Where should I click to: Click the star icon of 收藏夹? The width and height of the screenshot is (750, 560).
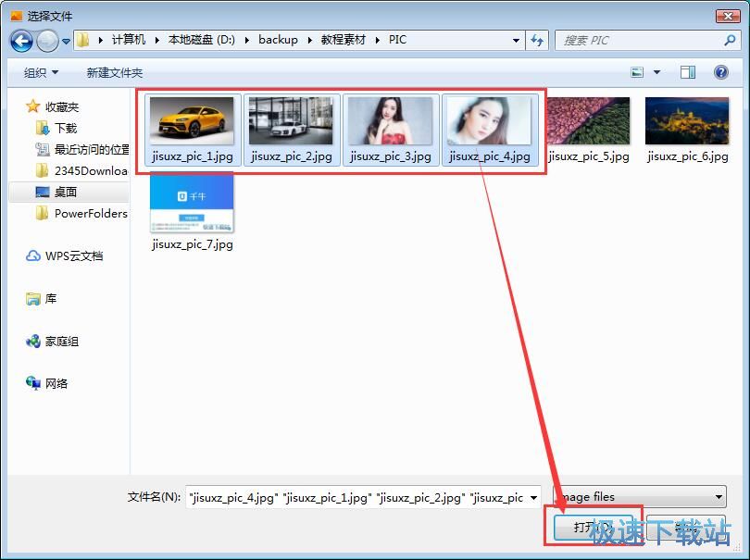[32, 106]
